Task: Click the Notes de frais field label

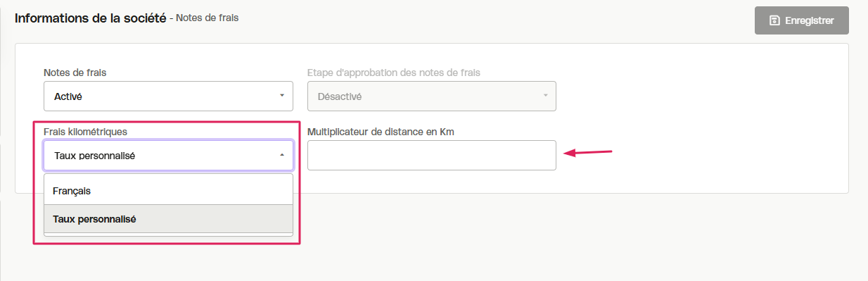Action: pyautogui.click(x=75, y=73)
